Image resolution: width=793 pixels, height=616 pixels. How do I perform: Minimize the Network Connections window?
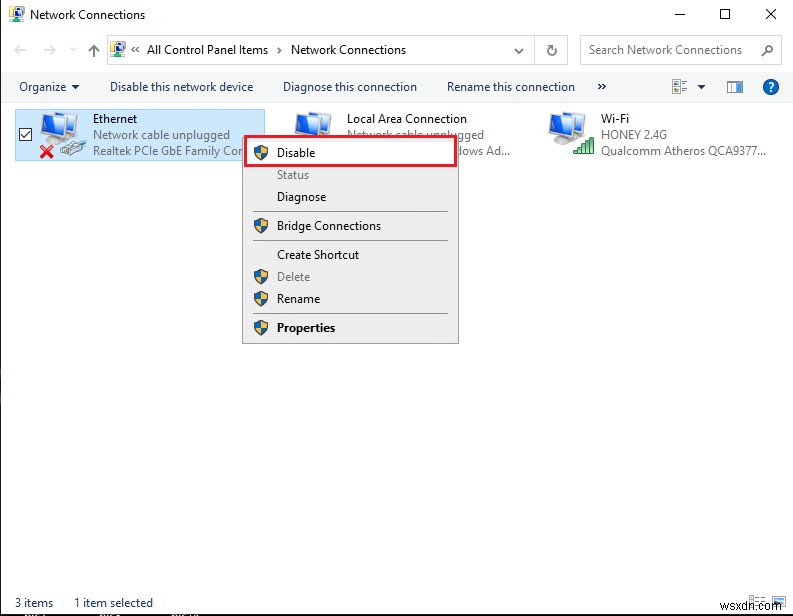680,14
